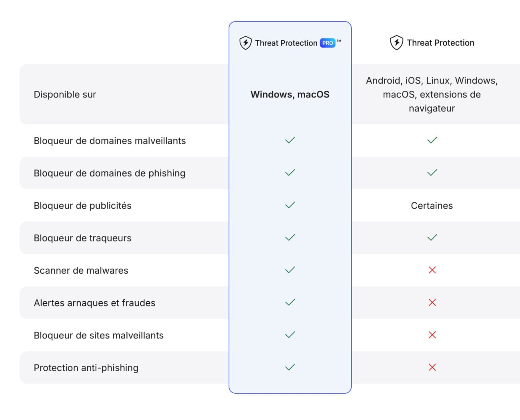Click the 'Bloqueur de traqueurs' row label
This screenshot has height=420, width=520.
click(x=82, y=238)
